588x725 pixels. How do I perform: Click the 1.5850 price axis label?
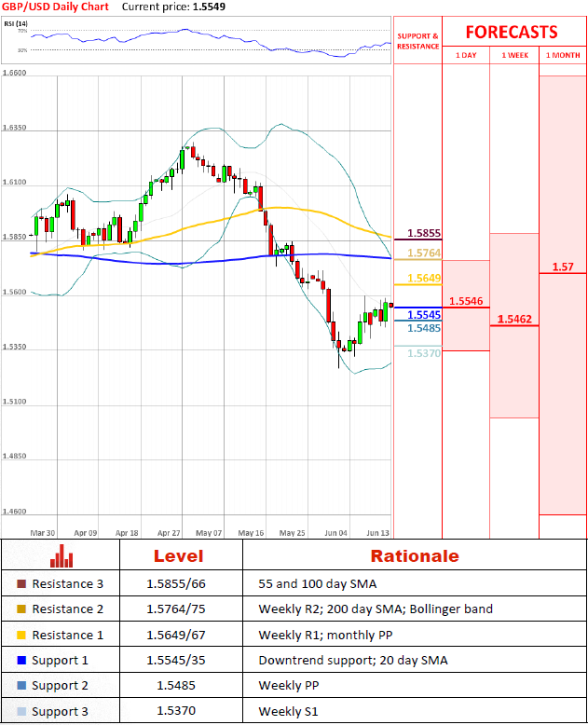point(14,237)
